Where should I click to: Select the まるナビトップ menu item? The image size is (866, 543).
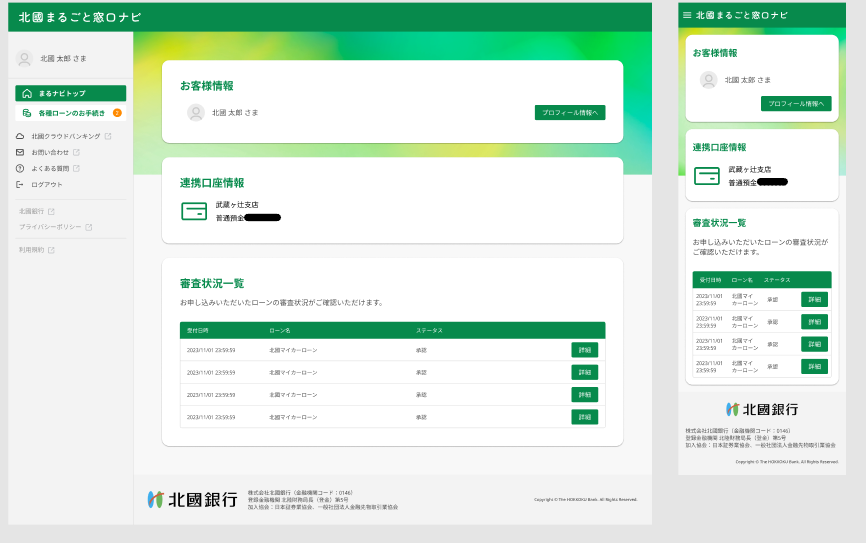(70, 93)
